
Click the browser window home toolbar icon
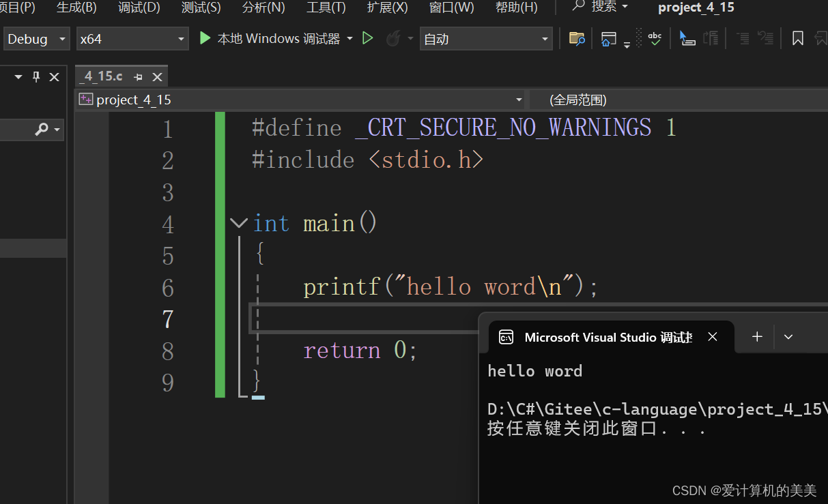608,39
